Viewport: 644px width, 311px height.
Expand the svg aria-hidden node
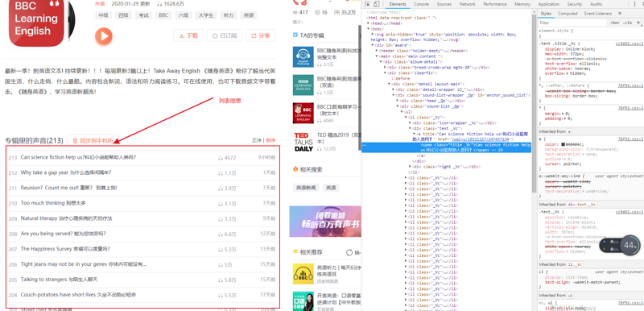click(373, 35)
